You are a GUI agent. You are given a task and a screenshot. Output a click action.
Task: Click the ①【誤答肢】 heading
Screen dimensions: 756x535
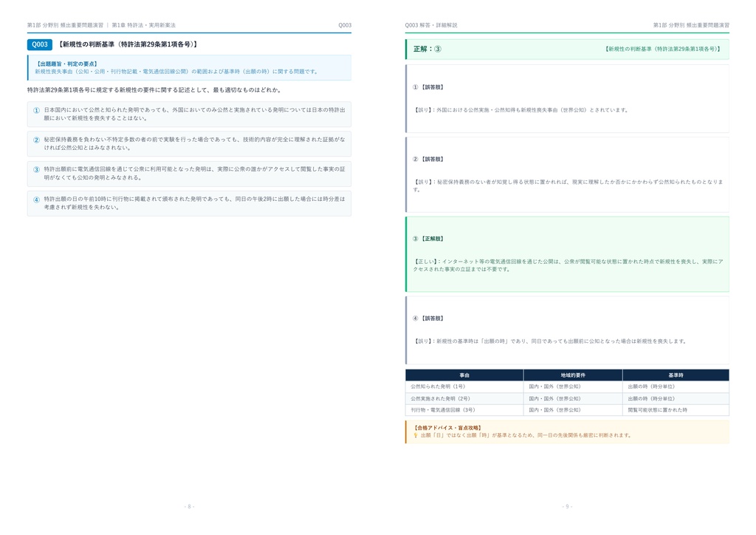click(x=428, y=87)
